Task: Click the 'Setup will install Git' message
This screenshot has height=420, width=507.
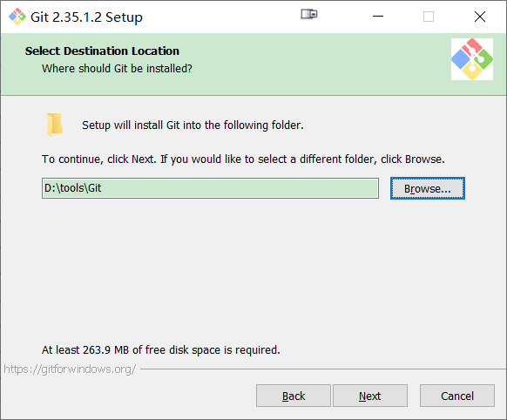Action: [x=193, y=125]
